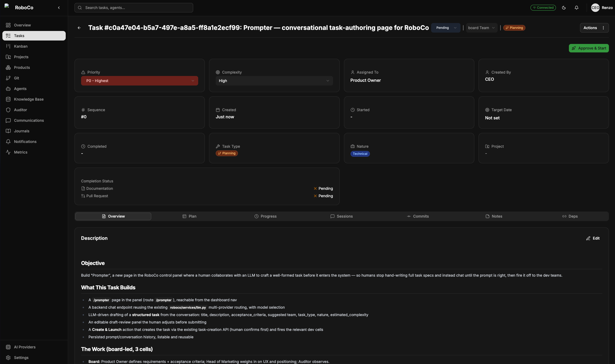Open the Agents page

(34, 89)
